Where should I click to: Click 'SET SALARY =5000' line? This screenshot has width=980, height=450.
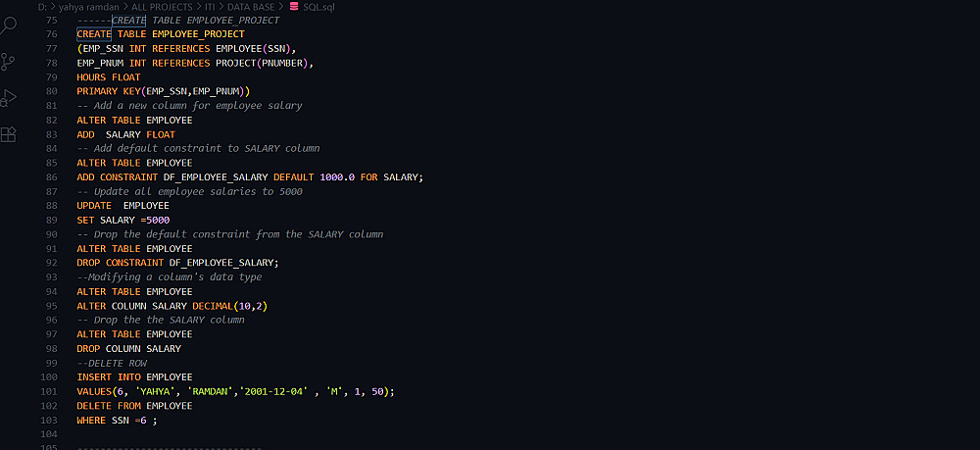(123, 220)
